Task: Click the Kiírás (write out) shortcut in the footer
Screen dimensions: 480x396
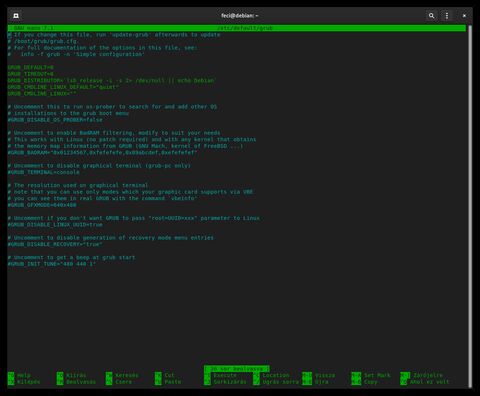Action: 71,375
